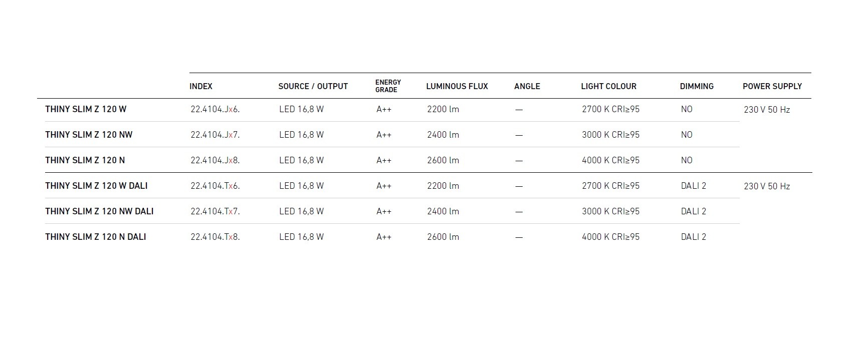This screenshot has height=345, width=868.
Task: Click the SOURCE / OUTPUT column header
Action: tap(313, 86)
